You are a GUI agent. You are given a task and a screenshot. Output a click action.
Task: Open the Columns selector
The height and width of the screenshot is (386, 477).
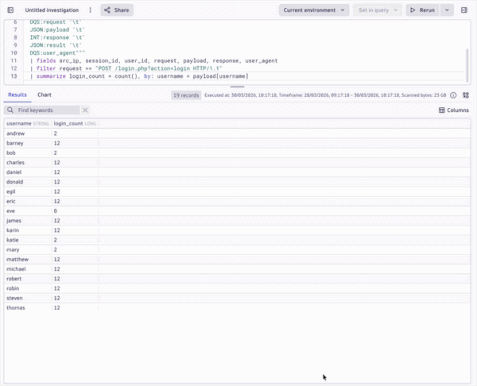[x=454, y=110]
